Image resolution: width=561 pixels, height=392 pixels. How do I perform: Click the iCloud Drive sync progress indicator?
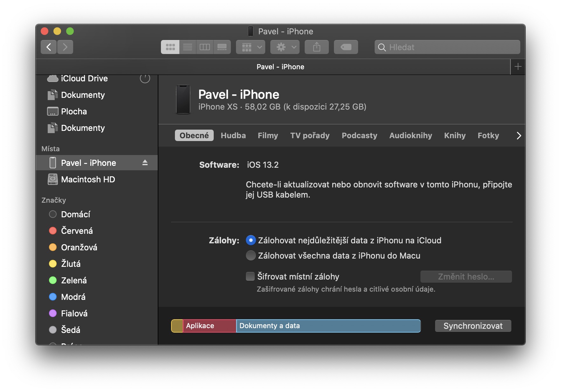click(x=145, y=78)
